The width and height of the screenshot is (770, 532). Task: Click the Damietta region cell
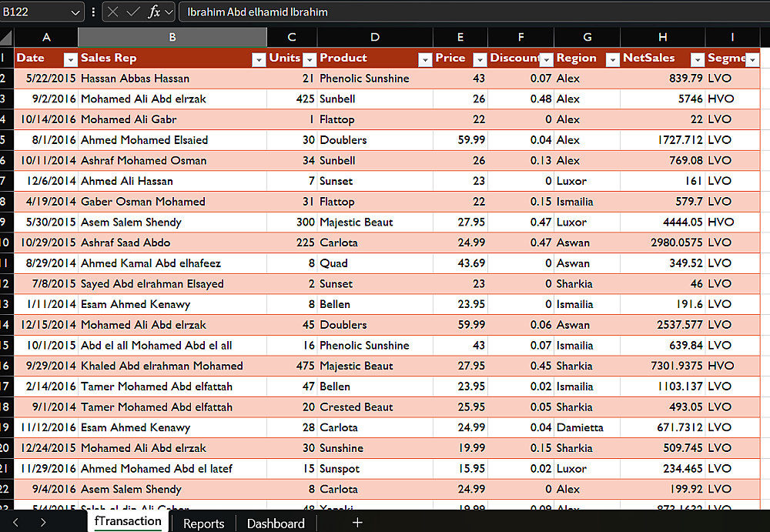click(x=588, y=427)
